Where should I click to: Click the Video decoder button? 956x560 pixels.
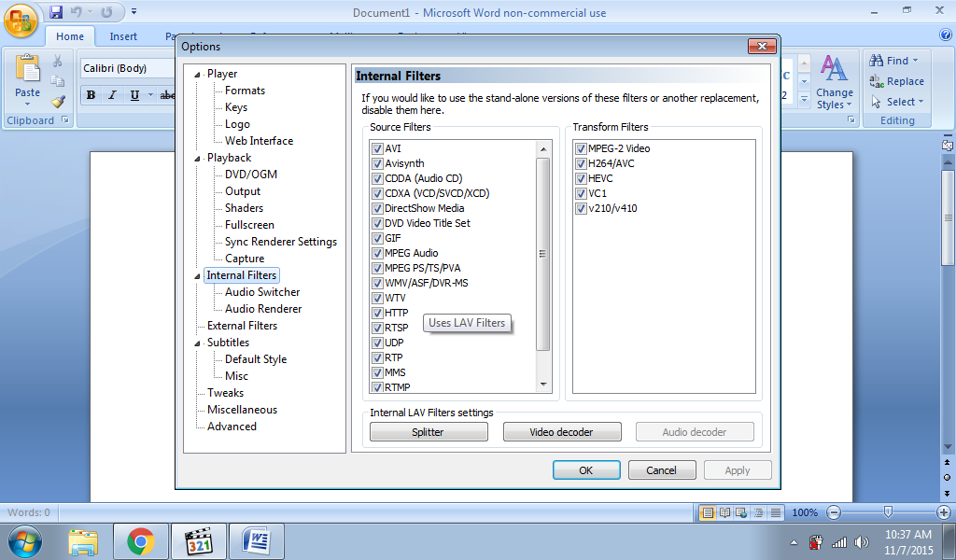[562, 432]
